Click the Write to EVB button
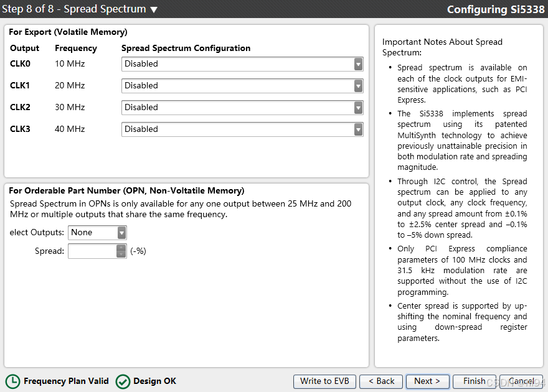Image resolution: width=548 pixels, height=392 pixels. click(324, 381)
